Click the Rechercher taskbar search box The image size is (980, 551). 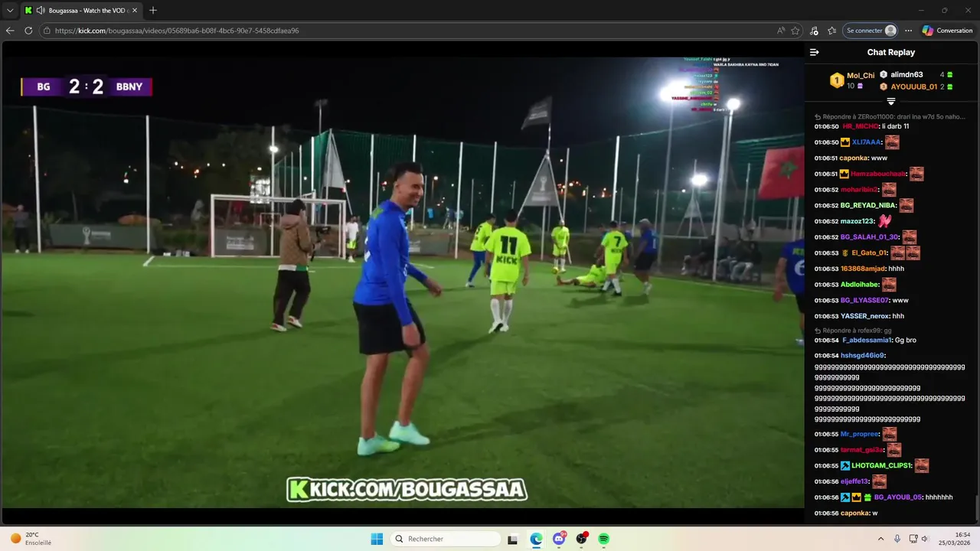tap(445, 539)
